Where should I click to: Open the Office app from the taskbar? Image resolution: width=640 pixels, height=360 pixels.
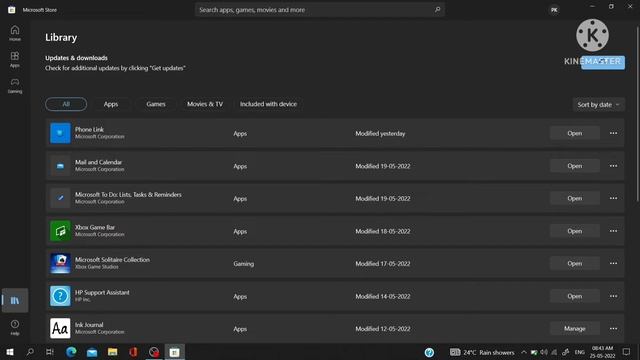pos(133,352)
